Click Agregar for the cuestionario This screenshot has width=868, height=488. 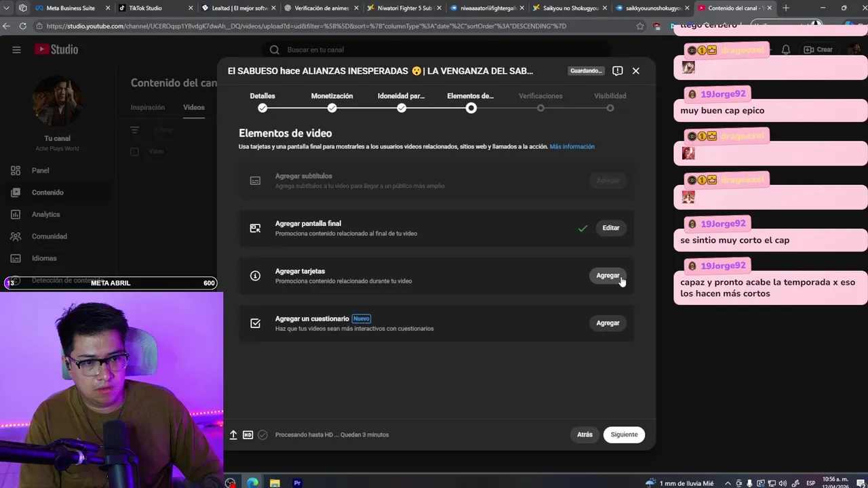pyautogui.click(x=608, y=323)
